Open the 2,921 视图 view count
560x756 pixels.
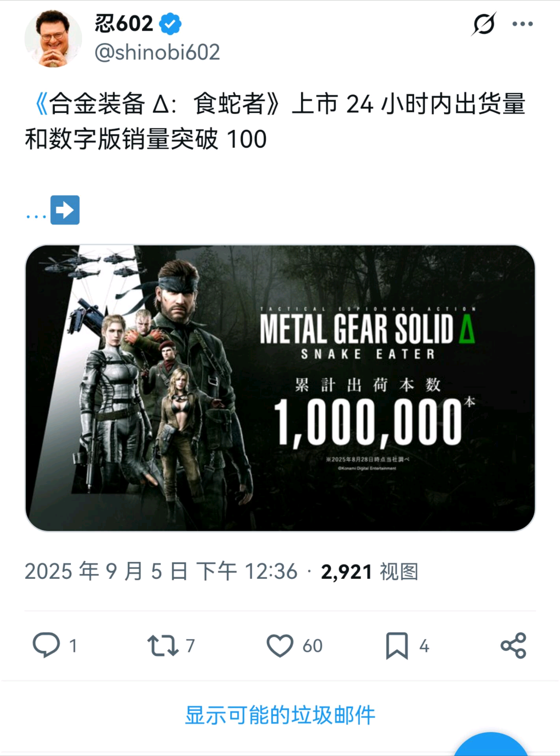point(370,572)
